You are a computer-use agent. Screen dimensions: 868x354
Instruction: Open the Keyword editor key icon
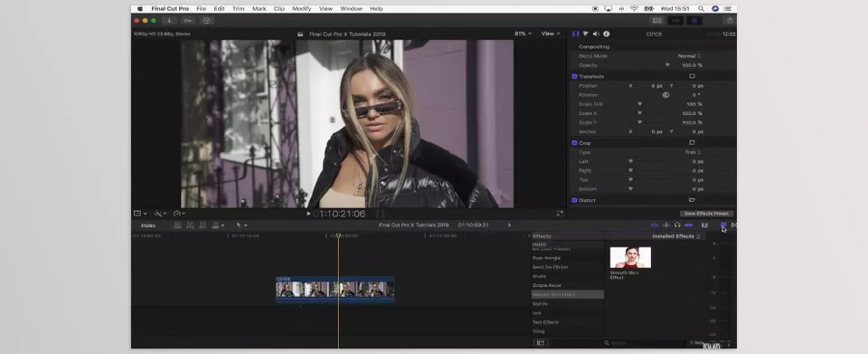(x=188, y=21)
